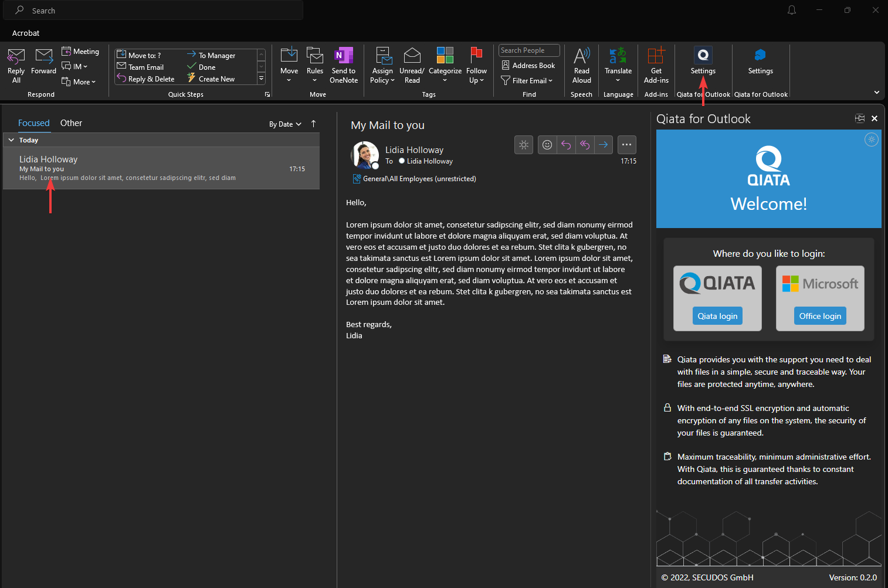Type in the Search People field
Viewport: 888px width, 588px height.
(x=528, y=50)
